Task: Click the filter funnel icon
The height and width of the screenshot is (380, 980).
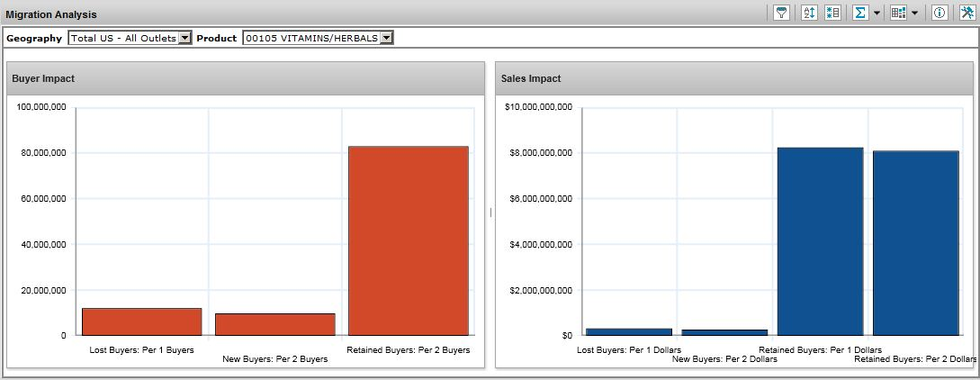Action: pos(781,14)
